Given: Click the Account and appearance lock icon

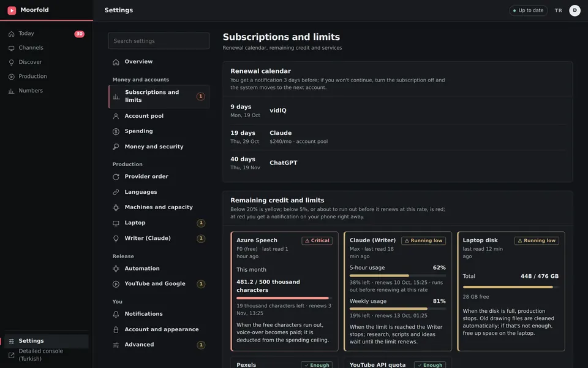Looking at the screenshot, I should point(116,329).
